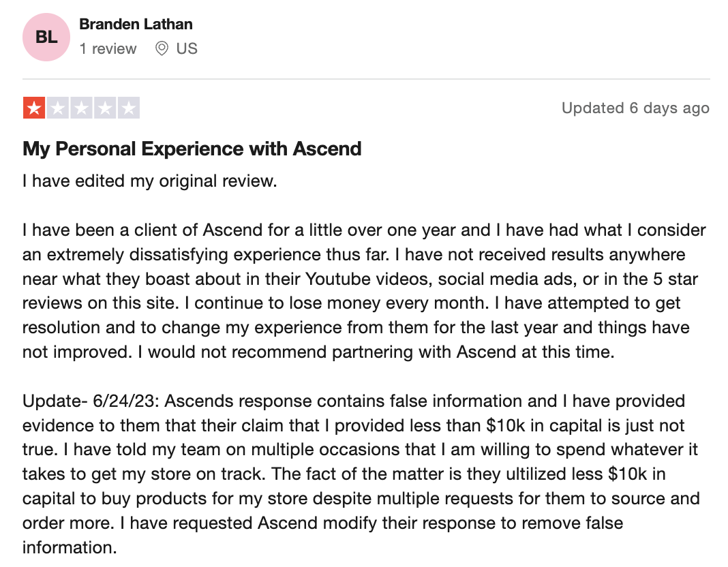The image size is (728, 567).
Task: Click the 'I continue to lose money' sentence
Action: (337, 303)
